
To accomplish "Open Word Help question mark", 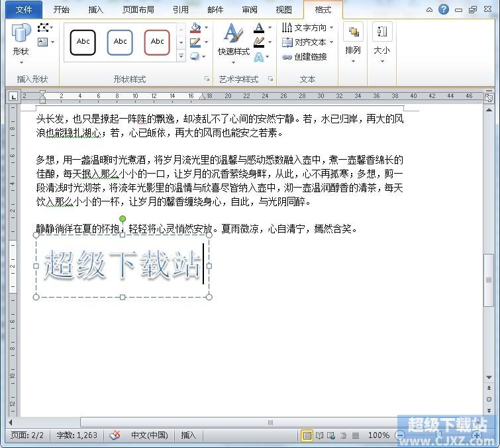I will [x=444, y=9].
